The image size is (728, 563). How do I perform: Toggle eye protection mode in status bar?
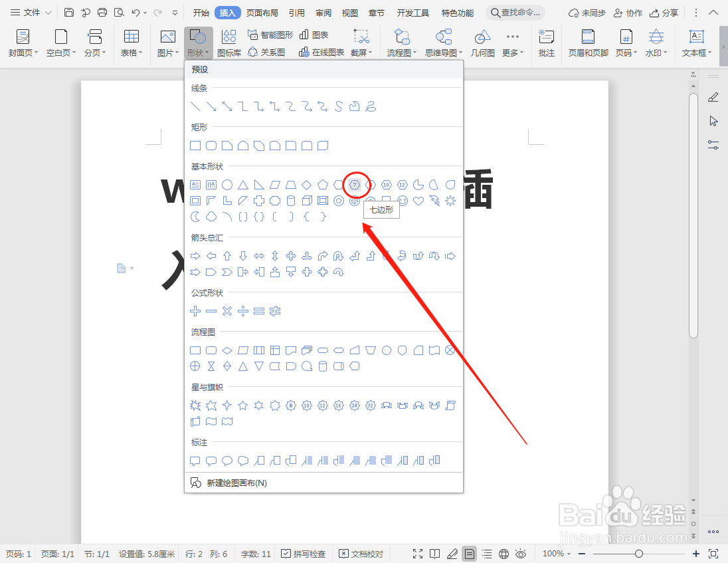pos(521,553)
